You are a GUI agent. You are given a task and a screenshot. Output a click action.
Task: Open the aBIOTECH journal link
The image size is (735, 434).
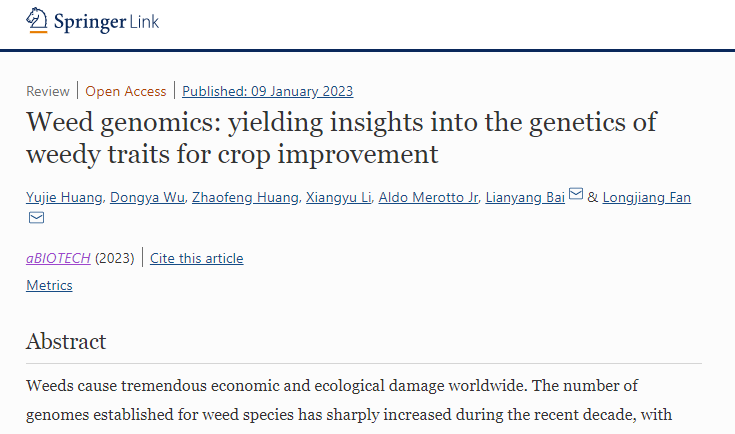(58, 258)
